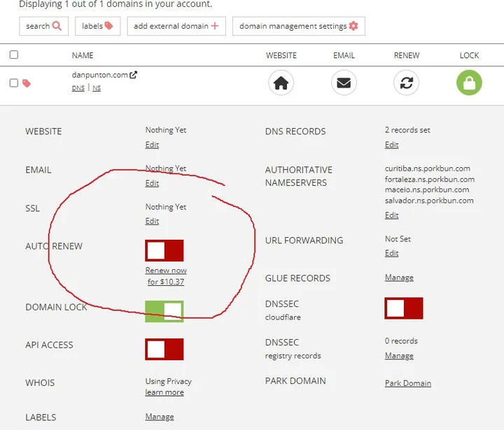Click Manage under DNSSEC registry records

399,356
